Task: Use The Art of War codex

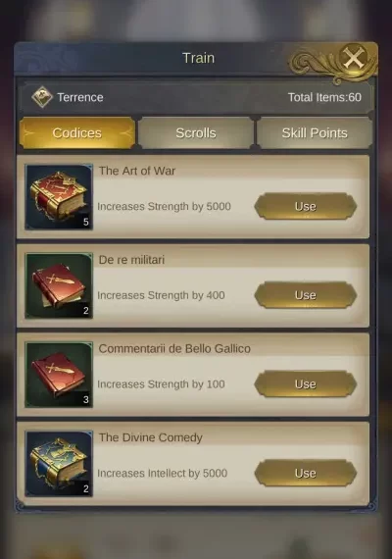Action: (x=306, y=206)
